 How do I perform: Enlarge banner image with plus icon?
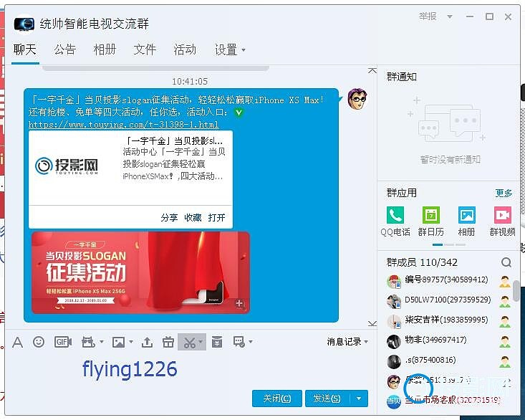[239, 304]
